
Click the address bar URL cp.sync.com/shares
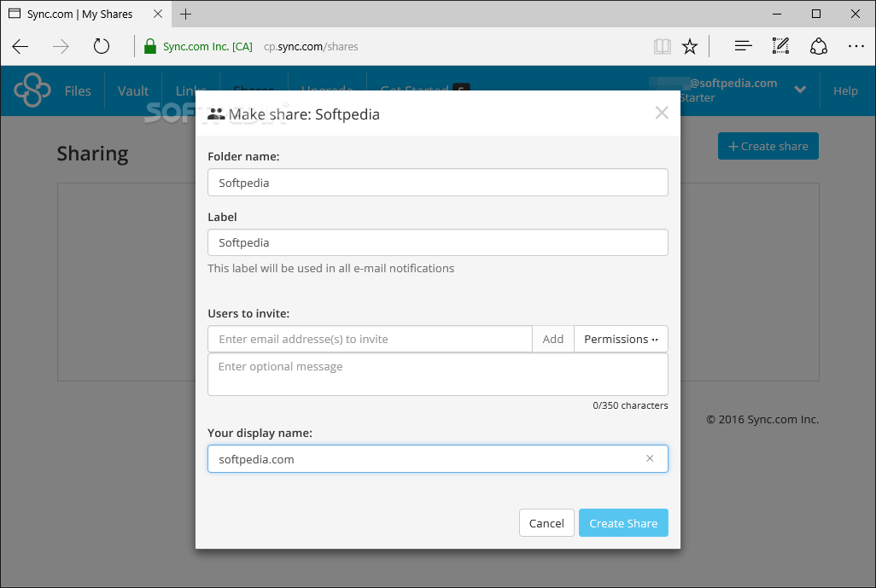tap(311, 46)
